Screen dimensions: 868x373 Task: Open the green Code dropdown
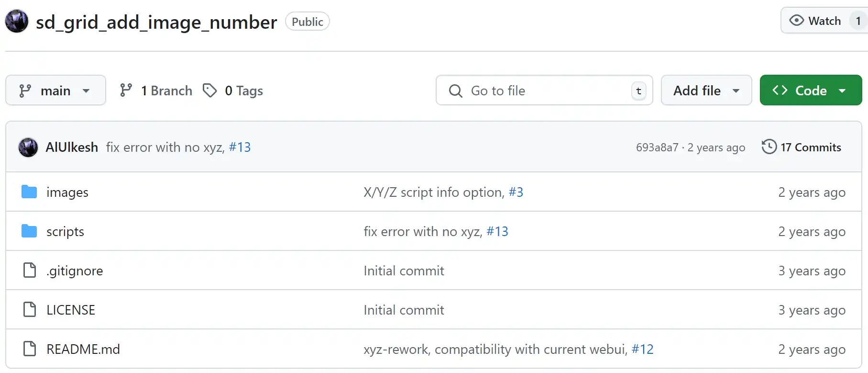(811, 90)
